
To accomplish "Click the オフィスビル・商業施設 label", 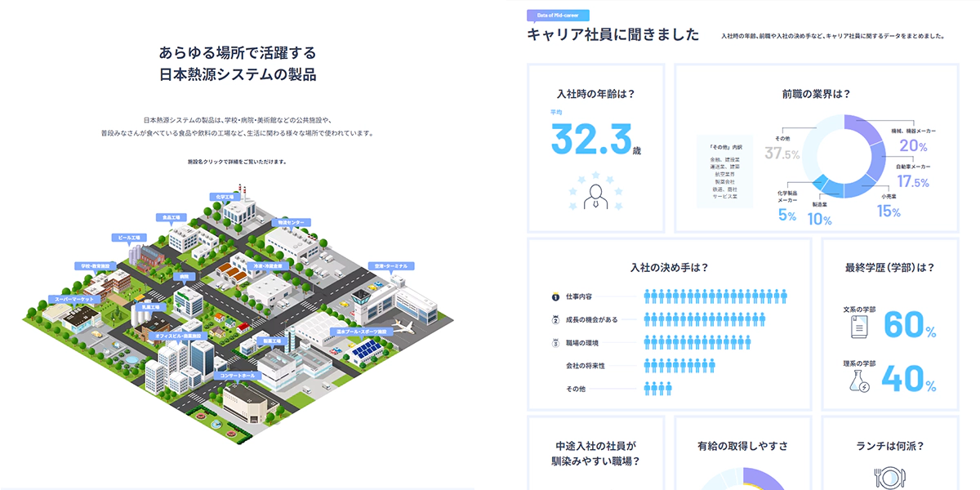I will coord(178,336).
